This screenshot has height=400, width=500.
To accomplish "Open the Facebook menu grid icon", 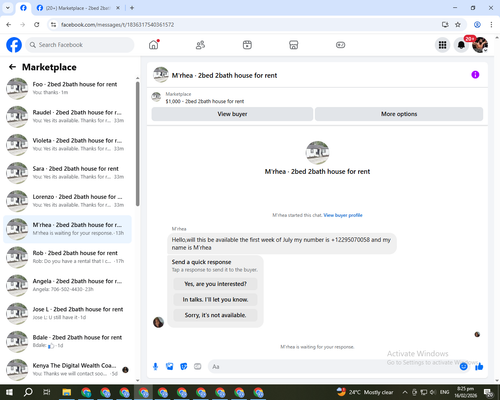I will [442, 45].
